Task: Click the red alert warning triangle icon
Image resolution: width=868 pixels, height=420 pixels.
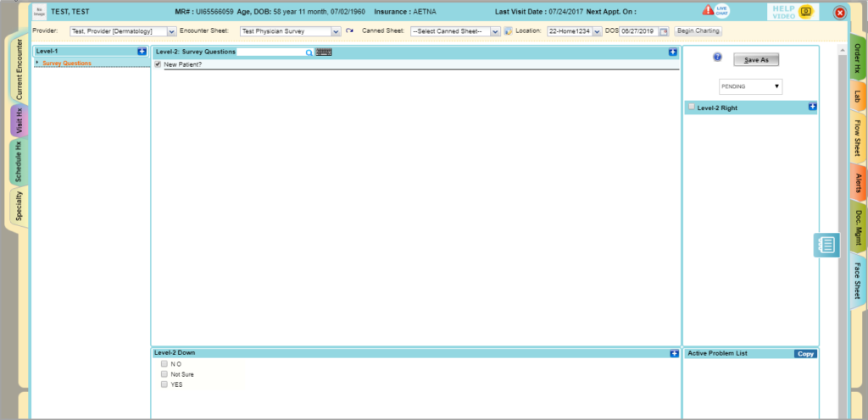Action: pyautogui.click(x=708, y=11)
